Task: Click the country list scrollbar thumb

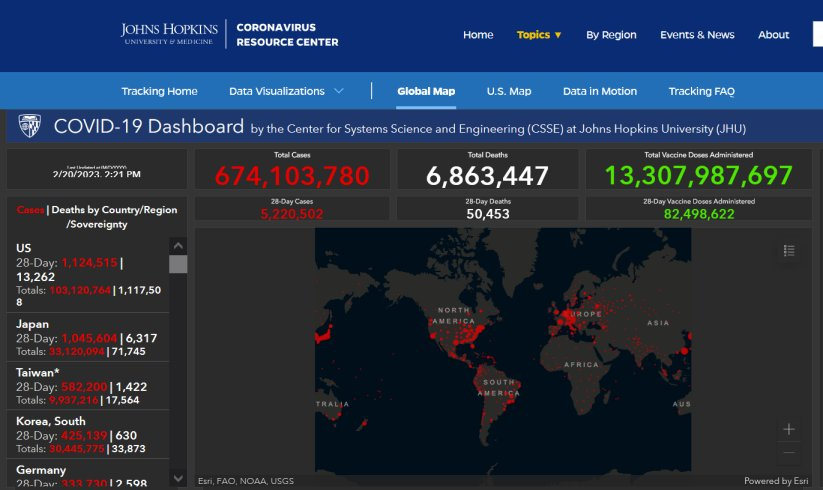Action: [x=178, y=264]
